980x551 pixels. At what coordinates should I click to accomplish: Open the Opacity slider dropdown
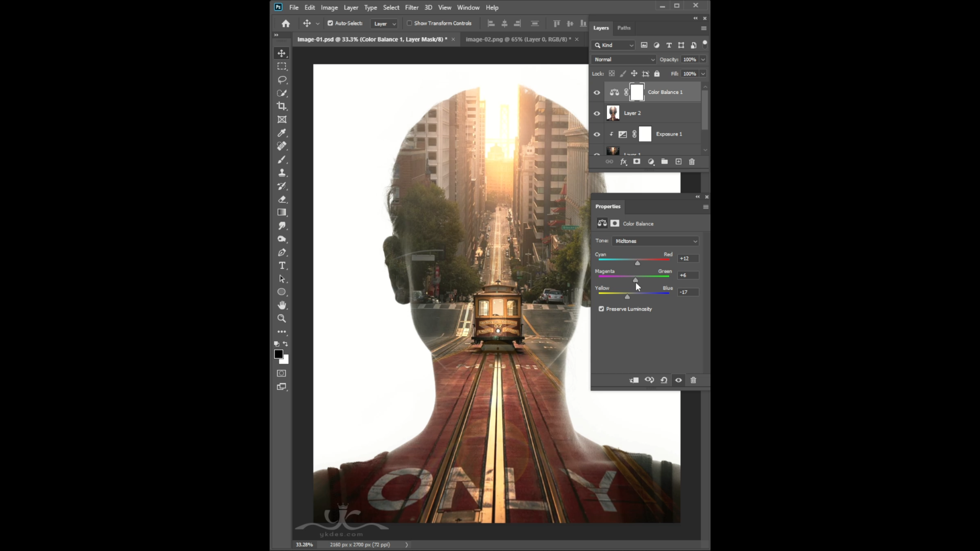pyautogui.click(x=703, y=60)
